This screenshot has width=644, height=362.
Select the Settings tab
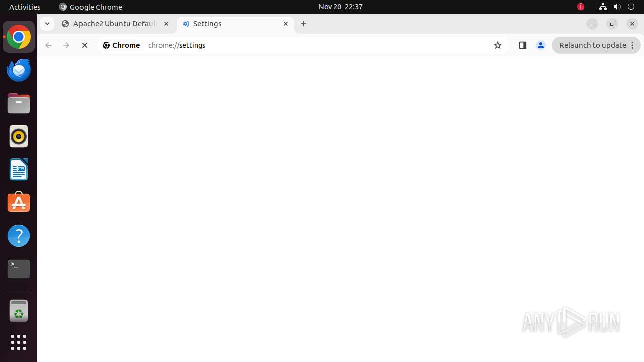[235, 24]
